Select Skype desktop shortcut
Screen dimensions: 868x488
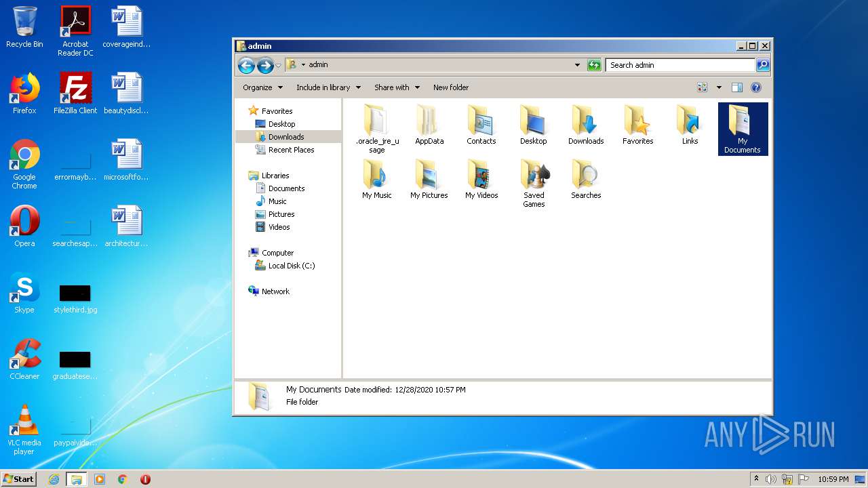click(24, 293)
